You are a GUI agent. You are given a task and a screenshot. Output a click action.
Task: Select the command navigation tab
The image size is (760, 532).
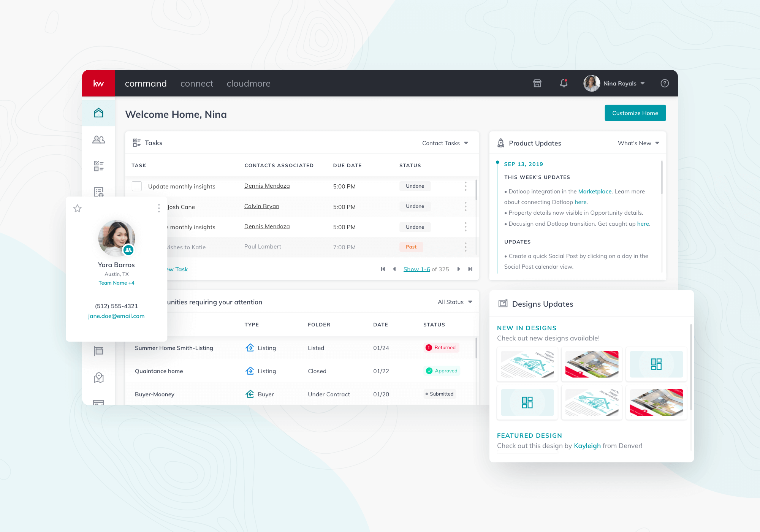point(147,83)
